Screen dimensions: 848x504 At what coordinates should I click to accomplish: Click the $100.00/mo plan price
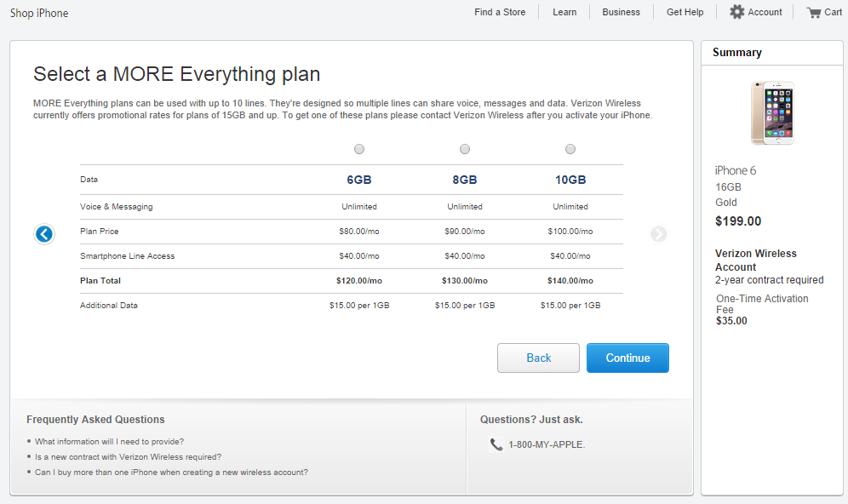coord(570,232)
